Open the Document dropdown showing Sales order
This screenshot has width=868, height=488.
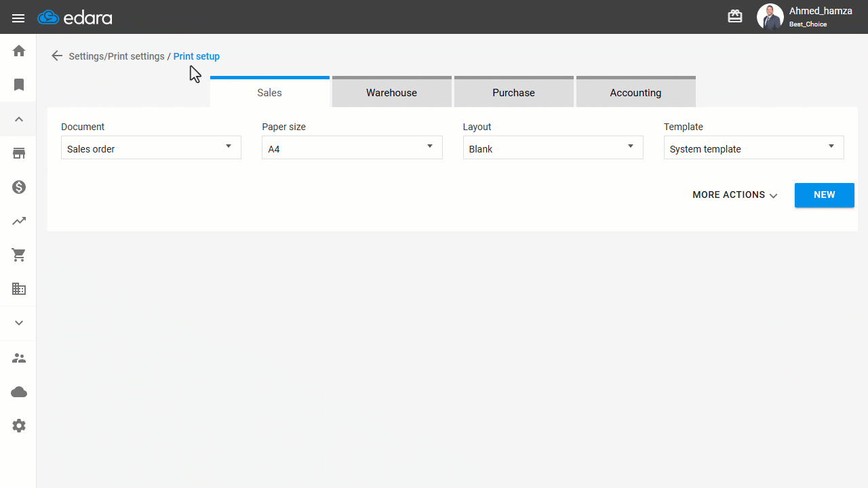click(x=151, y=148)
